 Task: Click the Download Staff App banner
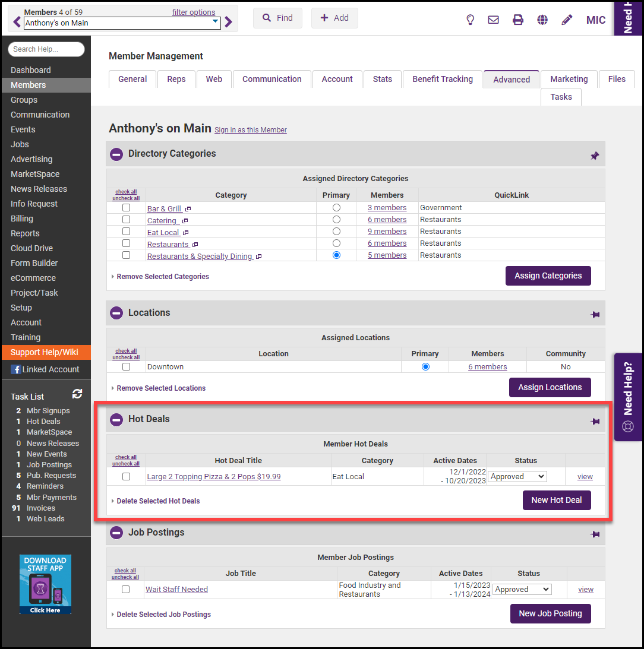(x=45, y=584)
